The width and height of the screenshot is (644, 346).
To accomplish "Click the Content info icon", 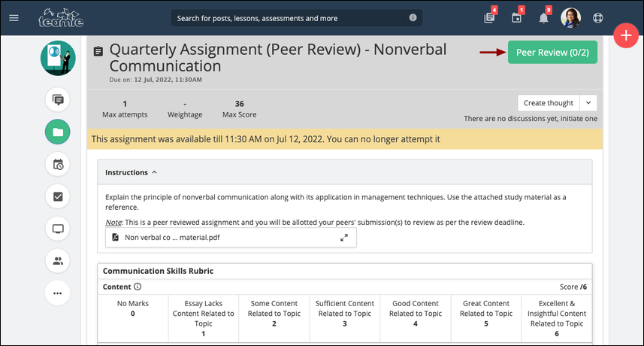I will pyautogui.click(x=138, y=287).
